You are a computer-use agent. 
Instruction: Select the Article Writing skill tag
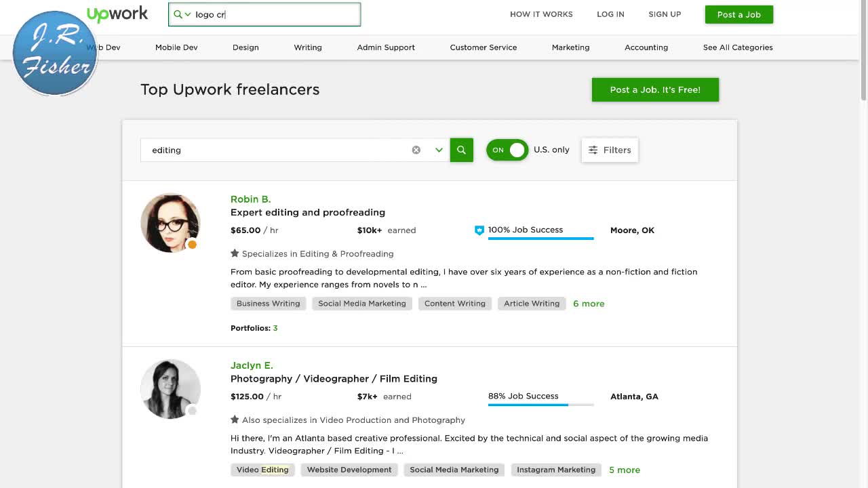532,304
